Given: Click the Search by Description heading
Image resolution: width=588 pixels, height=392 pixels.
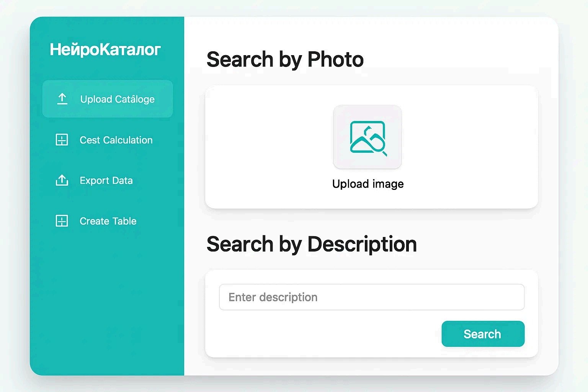Looking at the screenshot, I should coord(312,244).
